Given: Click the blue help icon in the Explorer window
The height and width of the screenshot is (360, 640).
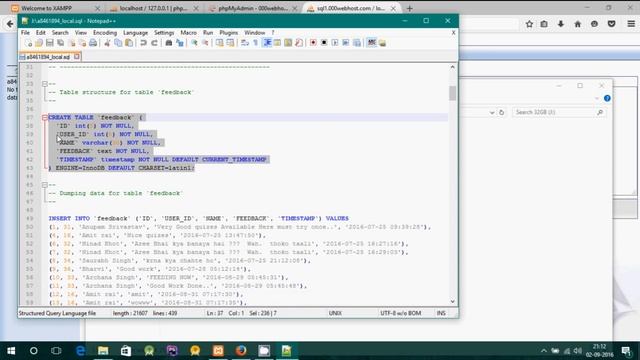Looking at the screenshot, I should [x=607, y=98].
